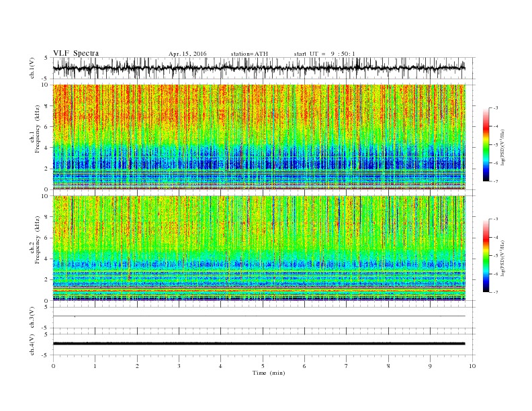532x411 pixels.
Task: Click the flat ch.3 voltage trace line
Action: [x=259, y=316]
